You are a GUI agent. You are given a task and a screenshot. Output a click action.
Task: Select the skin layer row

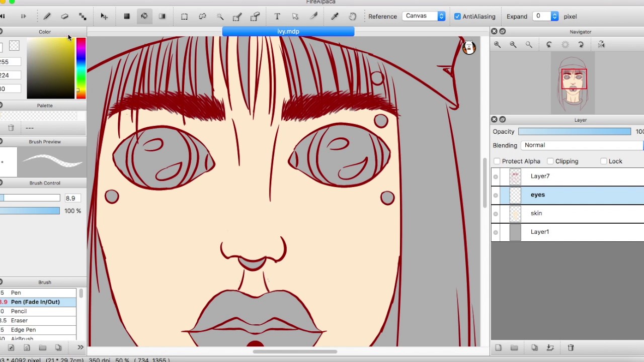coord(568,214)
